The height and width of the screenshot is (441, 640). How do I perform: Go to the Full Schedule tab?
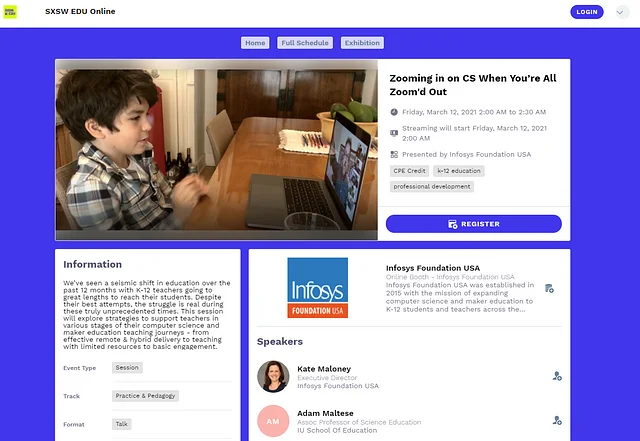click(304, 43)
